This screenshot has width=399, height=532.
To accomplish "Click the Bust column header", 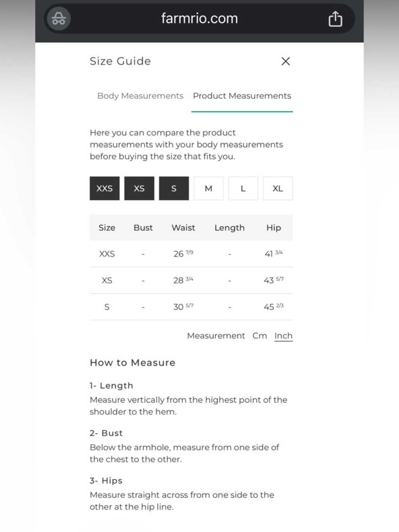I will [x=143, y=227].
